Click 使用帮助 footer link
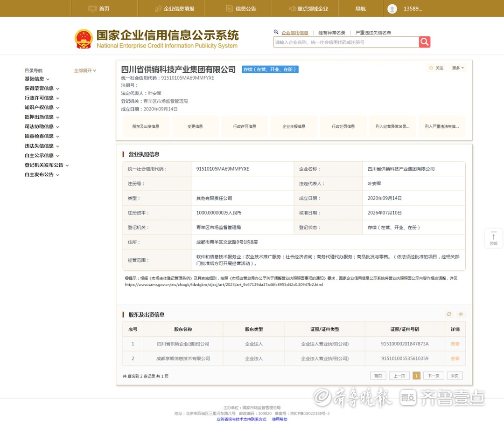This screenshot has width=504, height=428. (280, 419)
